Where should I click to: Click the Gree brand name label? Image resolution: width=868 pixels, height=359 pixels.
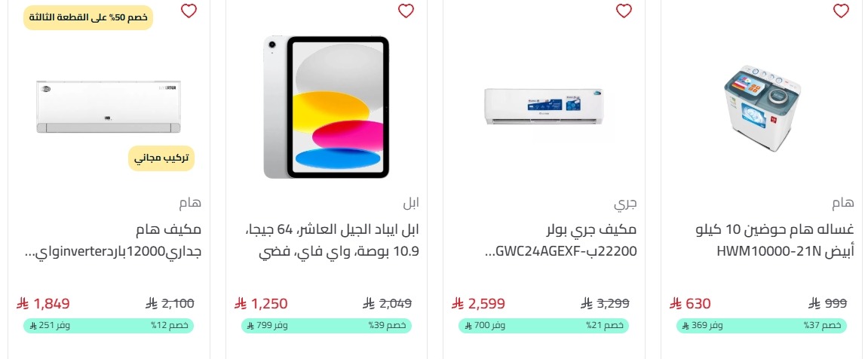click(625, 204)
